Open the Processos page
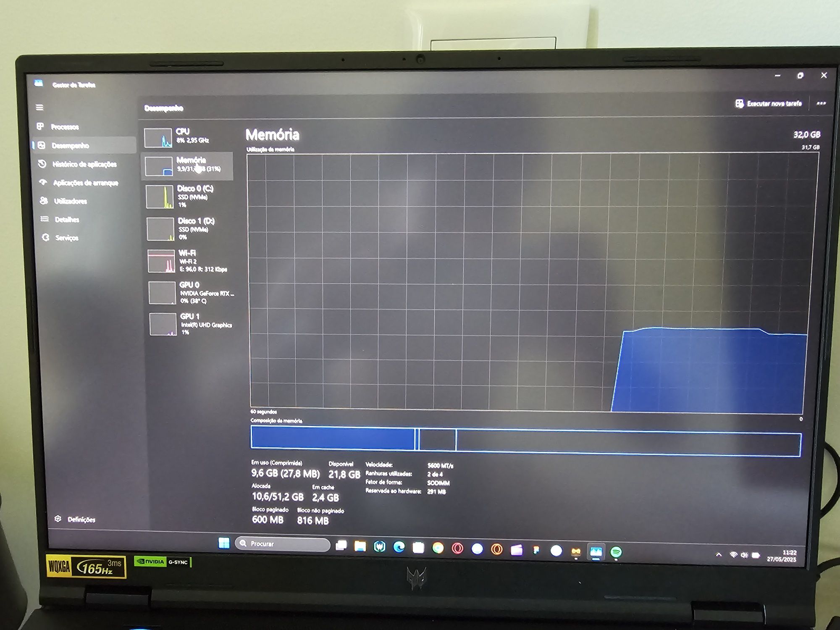This screenshot has width=840, height=630. (x=64, y=127)
